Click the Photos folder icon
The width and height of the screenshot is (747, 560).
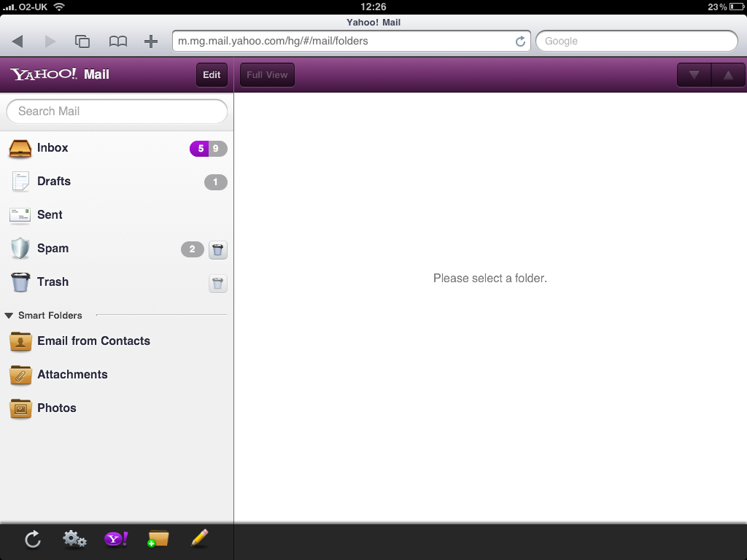click(x=20, y=408)
